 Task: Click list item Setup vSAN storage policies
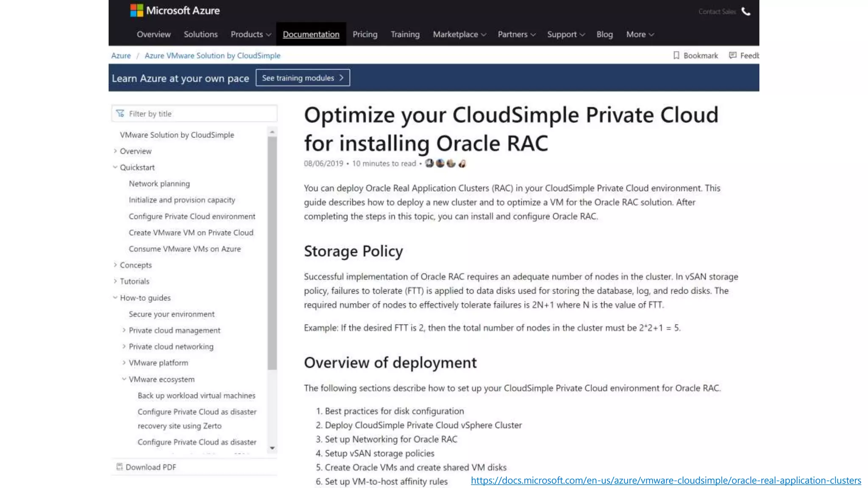coord(380,453)
